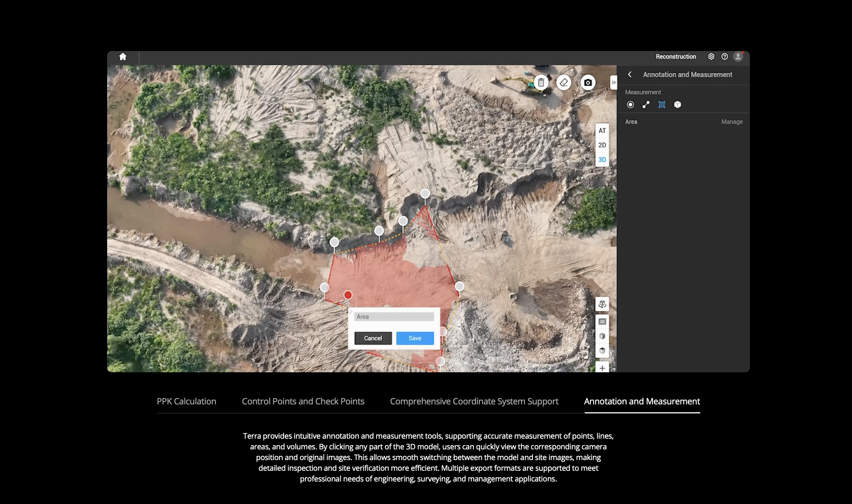Image resolution: width=852 pixels, height=504 pixels.
Task: Select the line distance measurement tool
Action: (646, 105)
